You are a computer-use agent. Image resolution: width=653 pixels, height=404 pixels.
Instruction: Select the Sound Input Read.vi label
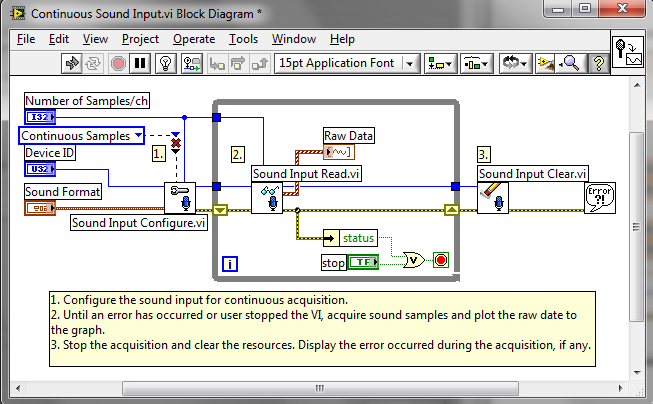pos(307,174)
